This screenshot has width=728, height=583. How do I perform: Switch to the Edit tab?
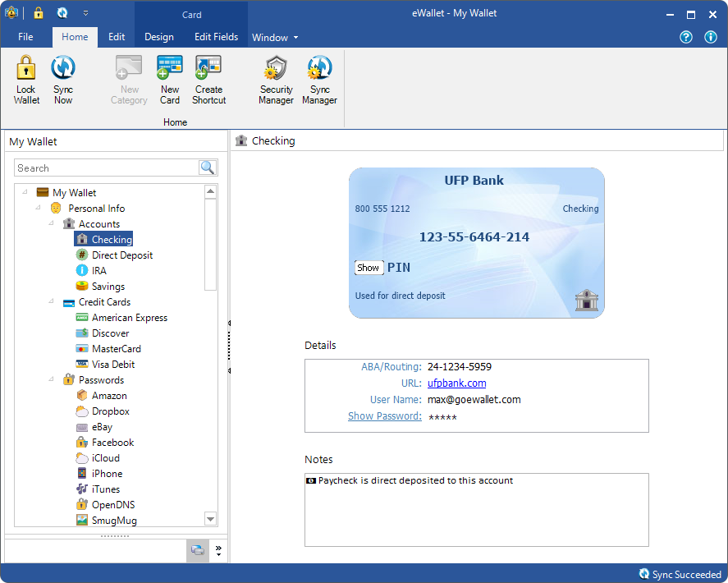[x=117, y=37]
